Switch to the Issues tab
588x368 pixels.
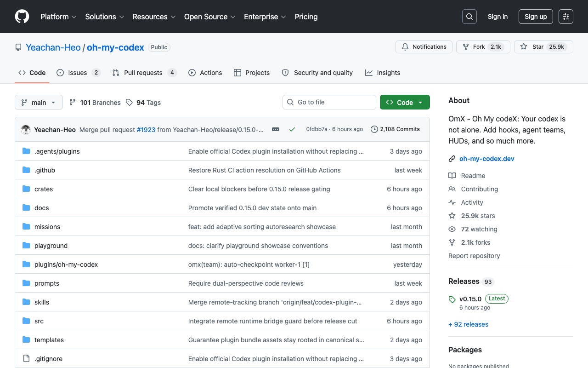point(78,73)
